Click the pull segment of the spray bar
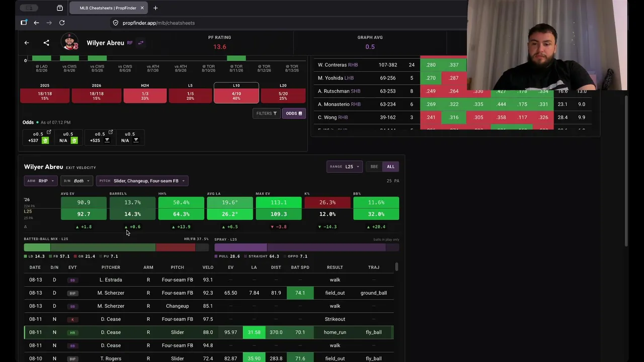644x362 pixels. tap(240, 247)
